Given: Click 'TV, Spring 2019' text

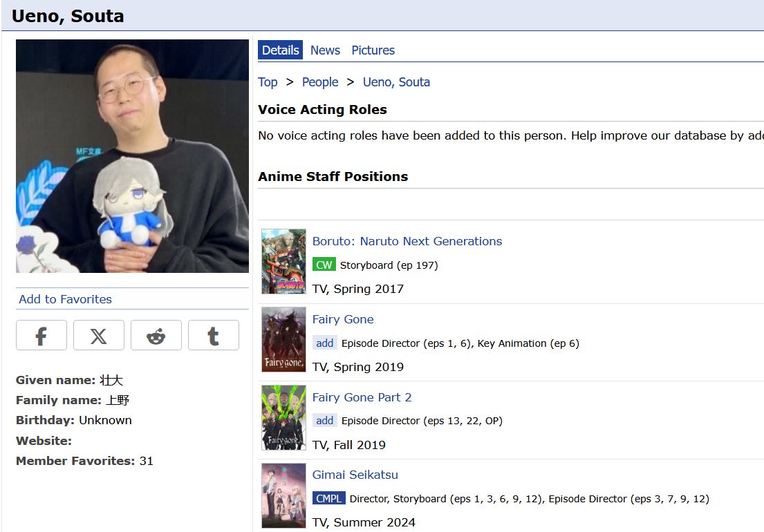Looking at the screenshot, I should pos(357,367).
